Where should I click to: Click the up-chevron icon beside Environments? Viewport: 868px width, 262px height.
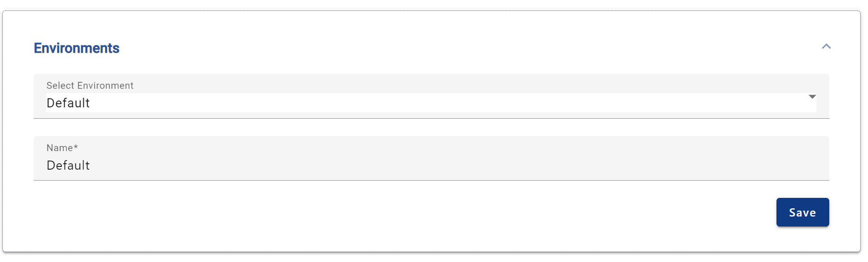click(826, 46)
